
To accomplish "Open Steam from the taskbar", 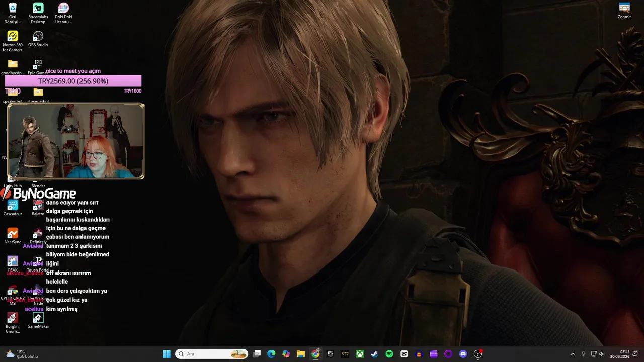I will [x=374, y=354].
